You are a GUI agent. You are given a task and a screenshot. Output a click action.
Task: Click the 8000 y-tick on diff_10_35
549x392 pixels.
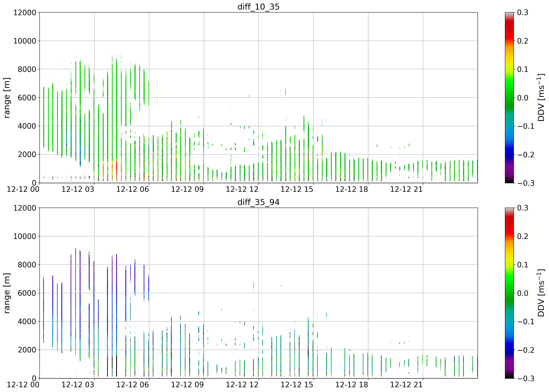click(x=27, y=70)
